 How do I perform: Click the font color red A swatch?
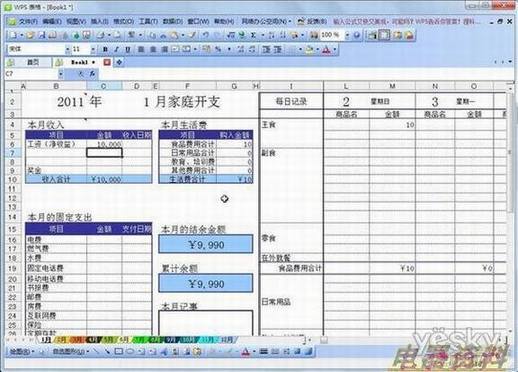point(327,50)
